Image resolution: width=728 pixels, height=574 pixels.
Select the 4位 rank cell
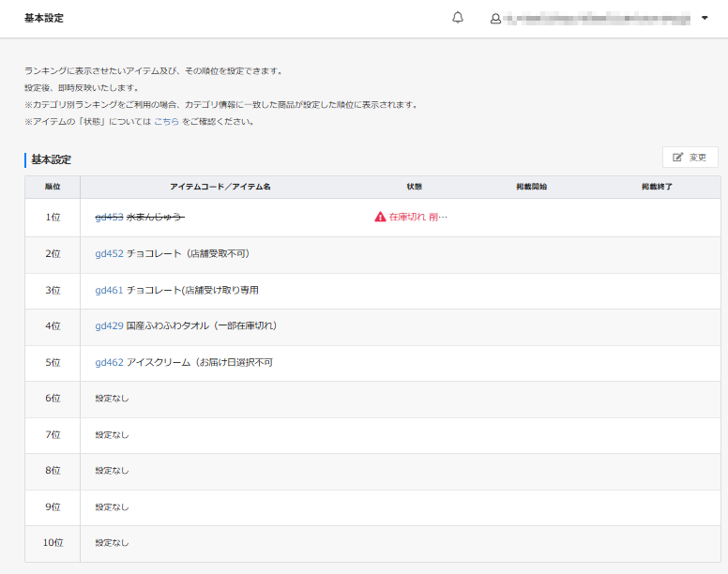coord(53,326)
